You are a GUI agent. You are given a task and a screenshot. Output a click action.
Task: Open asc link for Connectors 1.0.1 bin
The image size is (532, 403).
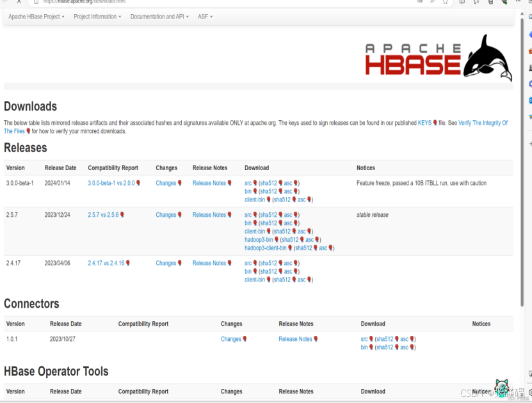point(404,347)
